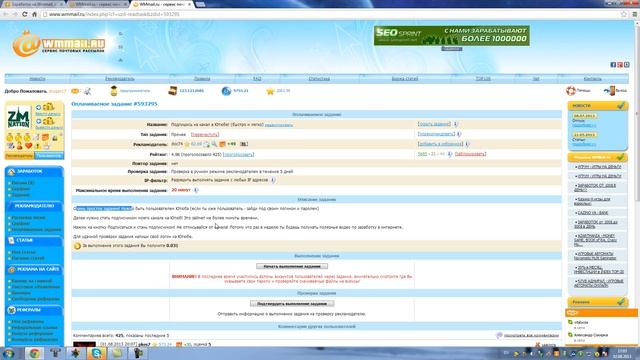Click the browser home button
The width and height of the screenshot is (640, 360).
[34, 14]
